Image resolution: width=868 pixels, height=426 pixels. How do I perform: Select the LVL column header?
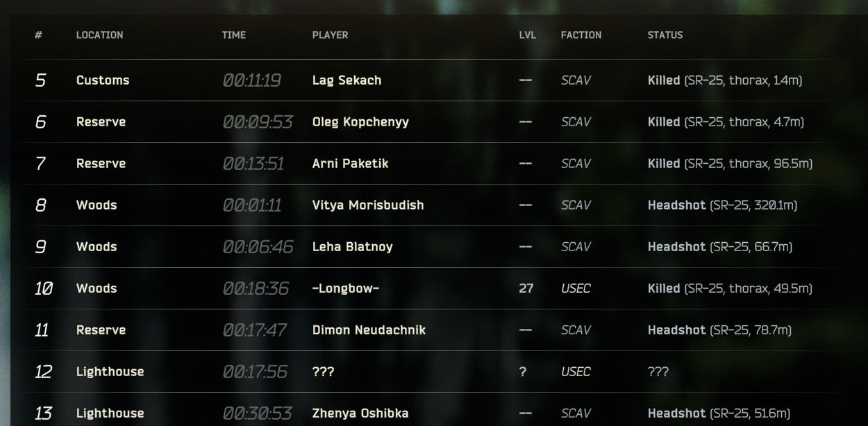coord(528,35)
